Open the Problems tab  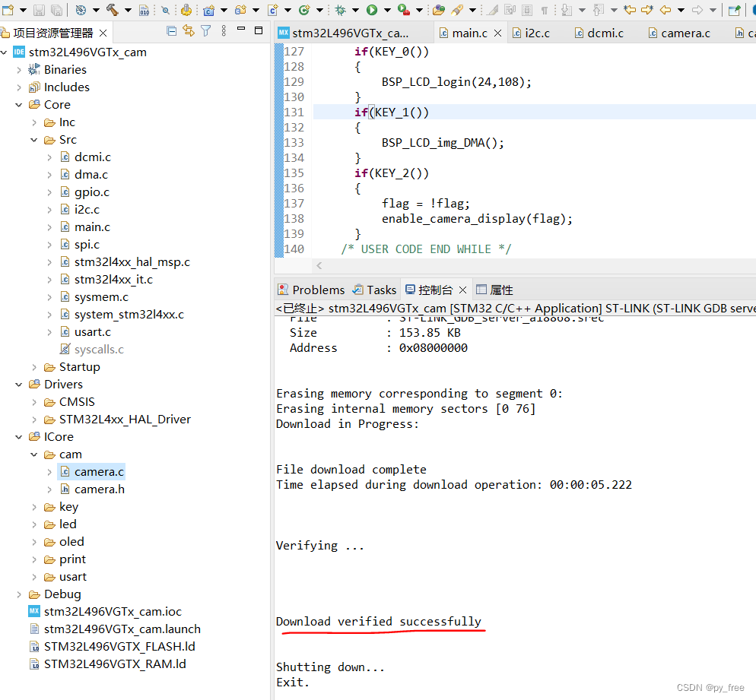point(318,290)
